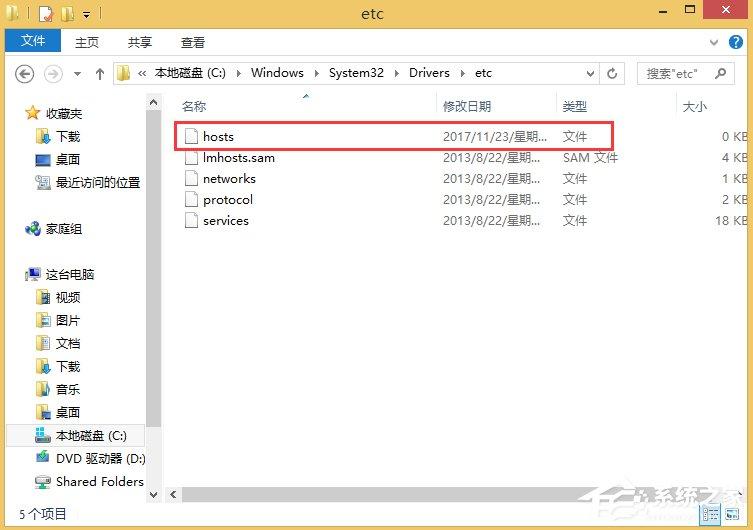Image resolution: width=753 pixels, height=530 pixels.
Task: Open the address bar history dropdown
Action: 590,74
